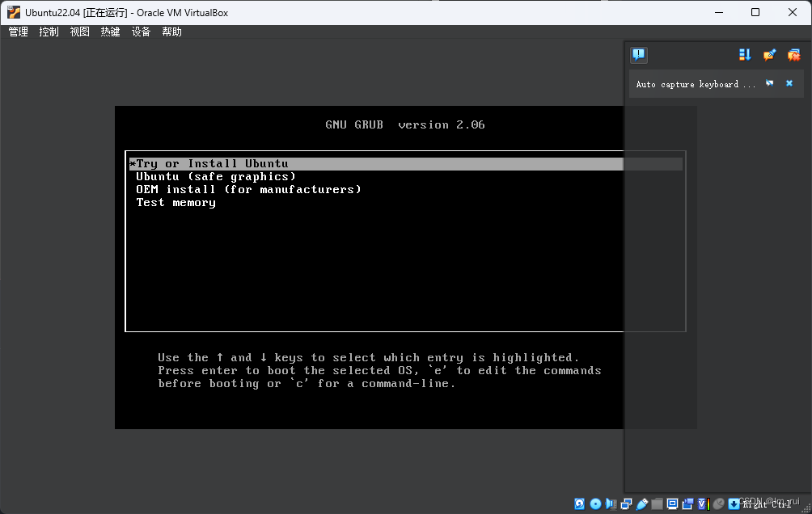Select the Try or Install Ubuntu entry
Viewport: 812px width, 514px height.
click(405, 164)
